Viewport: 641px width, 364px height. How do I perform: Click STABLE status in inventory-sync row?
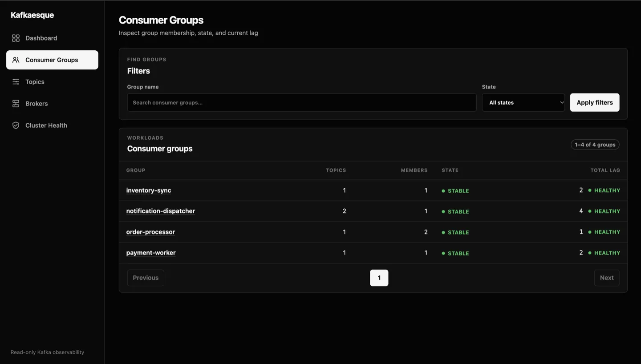click(x=455, y=191)
